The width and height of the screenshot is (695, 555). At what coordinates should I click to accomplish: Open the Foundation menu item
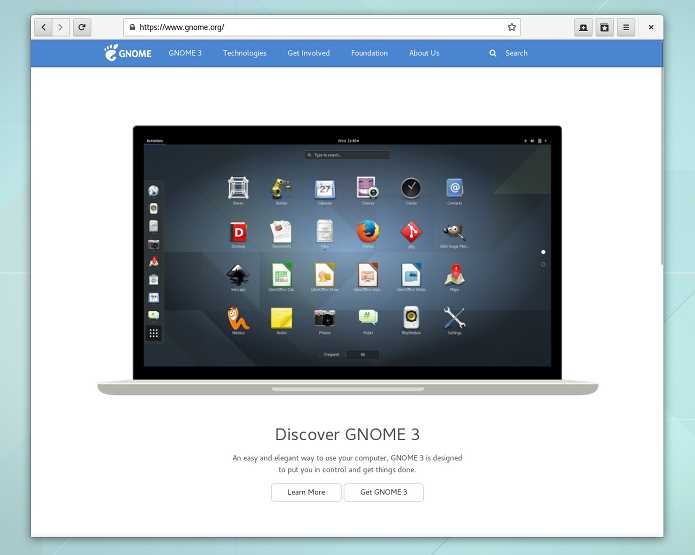369,53
